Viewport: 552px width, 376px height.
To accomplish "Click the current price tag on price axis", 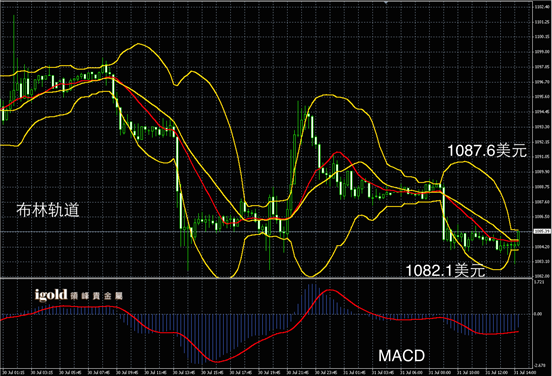I will pos(542,231).
